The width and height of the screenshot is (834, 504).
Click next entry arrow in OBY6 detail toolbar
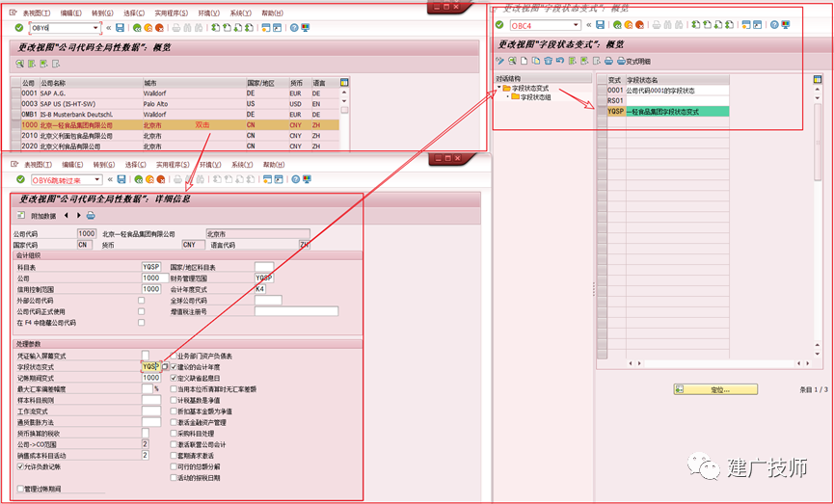tap(79, 216)
